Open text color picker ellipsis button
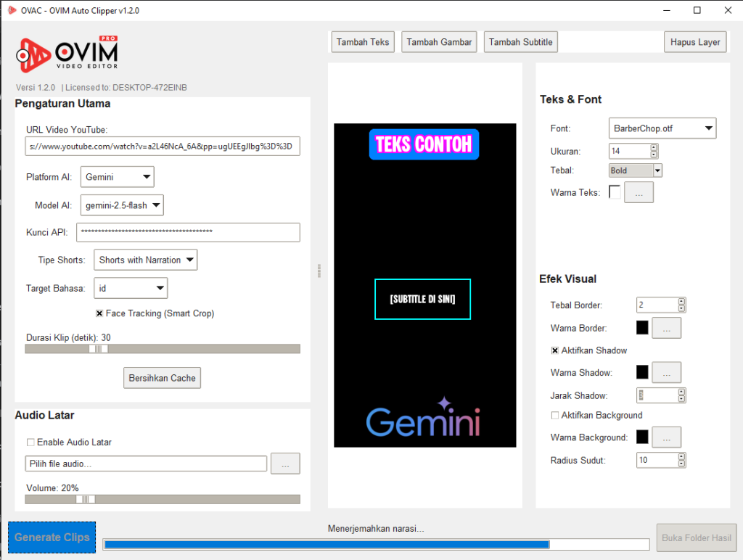 (x=639, y=192)
